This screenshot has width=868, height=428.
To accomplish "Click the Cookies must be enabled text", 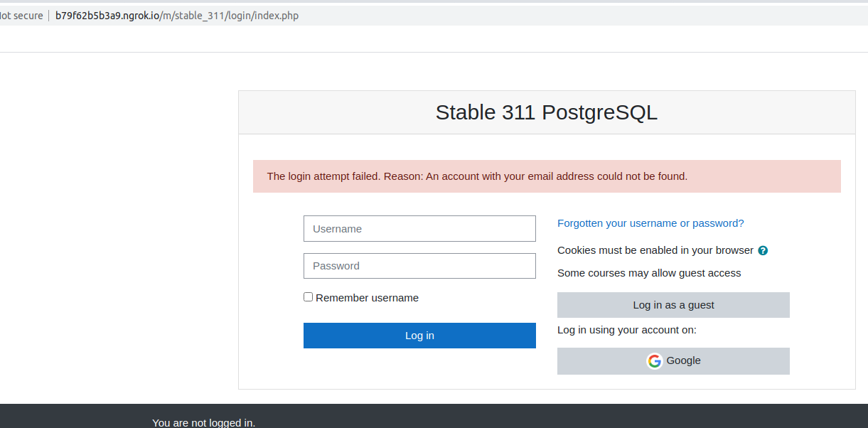I will (655, 250).
